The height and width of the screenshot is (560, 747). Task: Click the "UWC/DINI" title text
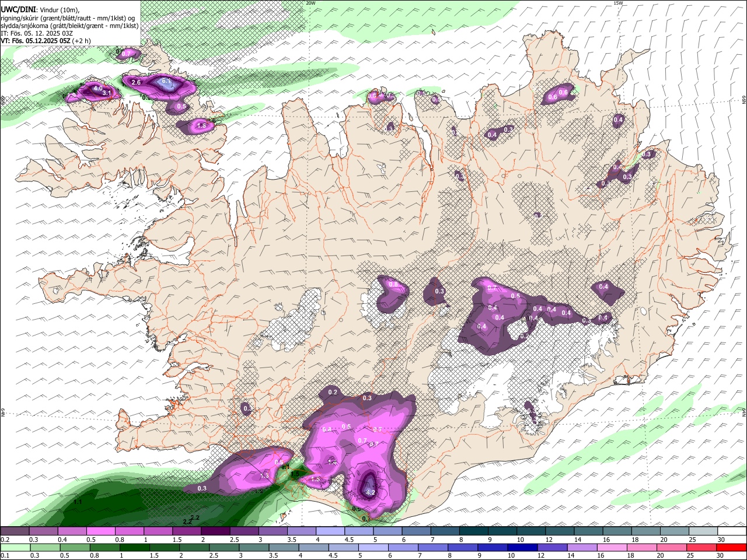[18, 9]
